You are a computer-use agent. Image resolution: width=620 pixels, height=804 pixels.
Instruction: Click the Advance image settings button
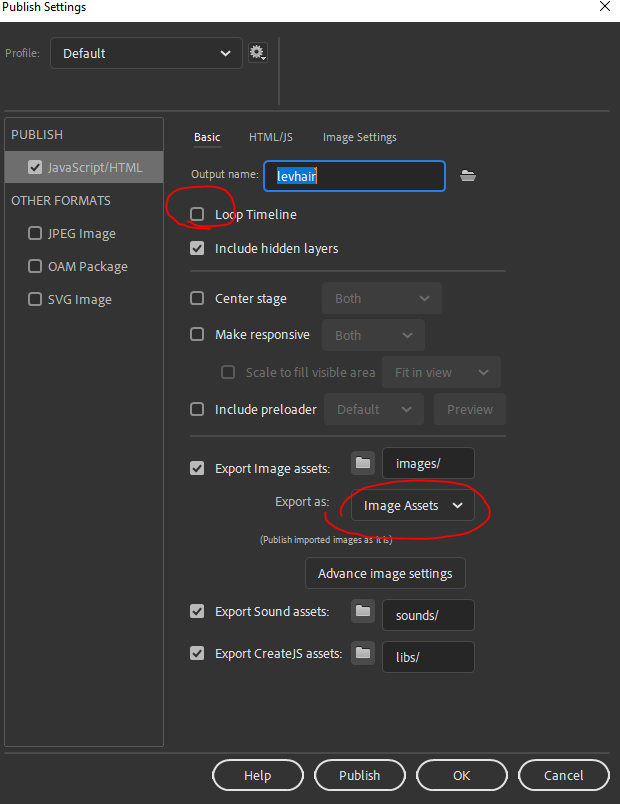[385, 573]
